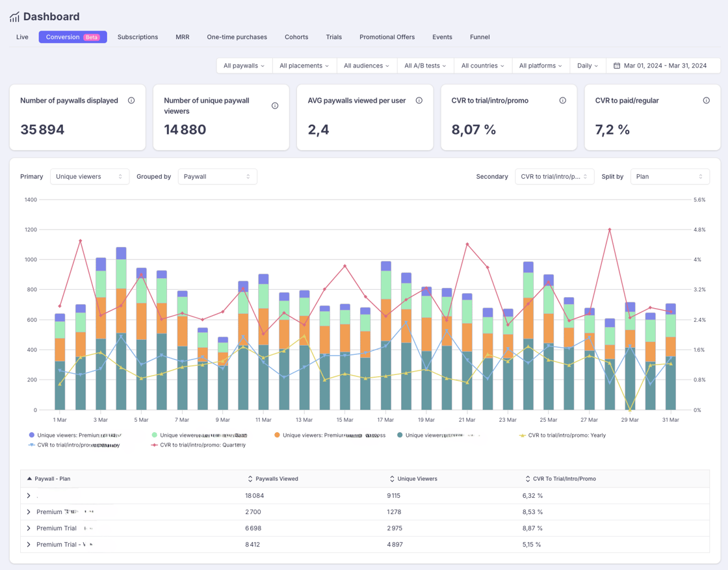
Task: Click info icon on Number of paywalls displayed
Action: [x=131, y=101]
